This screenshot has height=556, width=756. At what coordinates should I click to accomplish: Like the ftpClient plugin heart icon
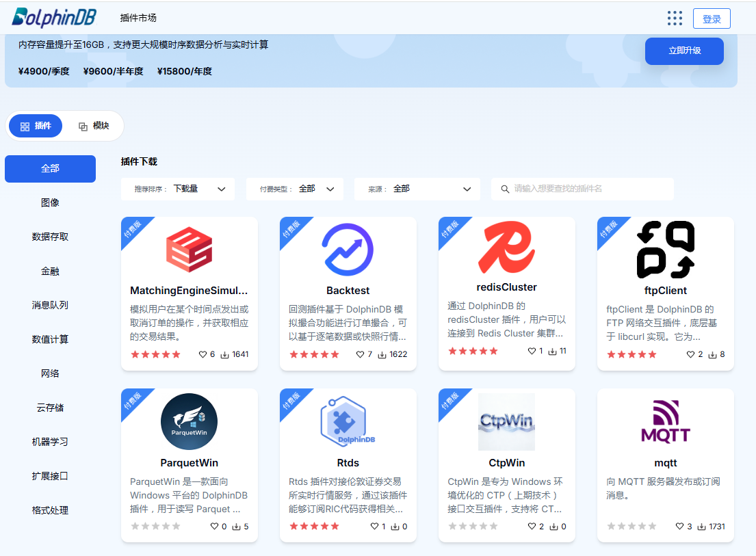pos(690,355)
